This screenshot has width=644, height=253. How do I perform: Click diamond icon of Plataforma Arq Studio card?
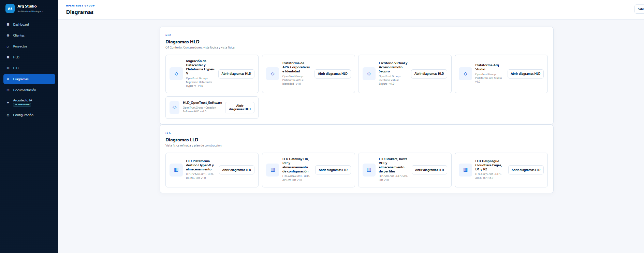click(466, 74)
